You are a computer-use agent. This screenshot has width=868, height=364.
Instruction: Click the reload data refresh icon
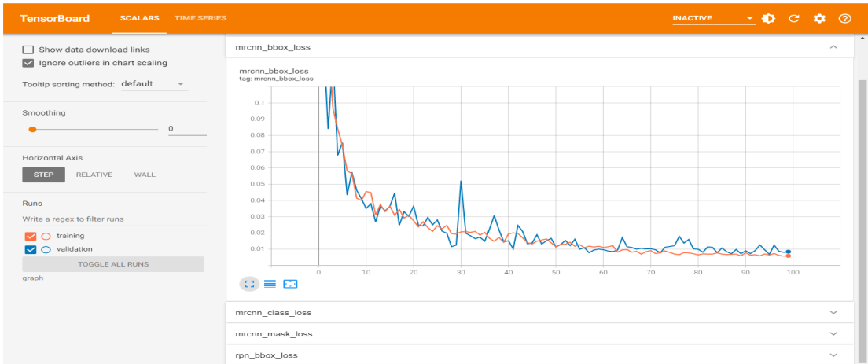tap(793, 18)
